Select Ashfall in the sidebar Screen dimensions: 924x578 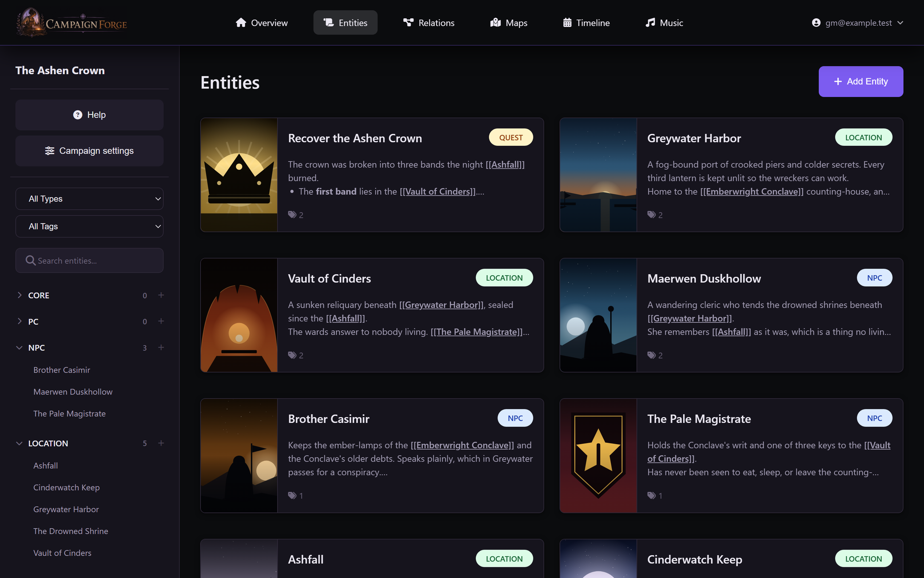45,466
